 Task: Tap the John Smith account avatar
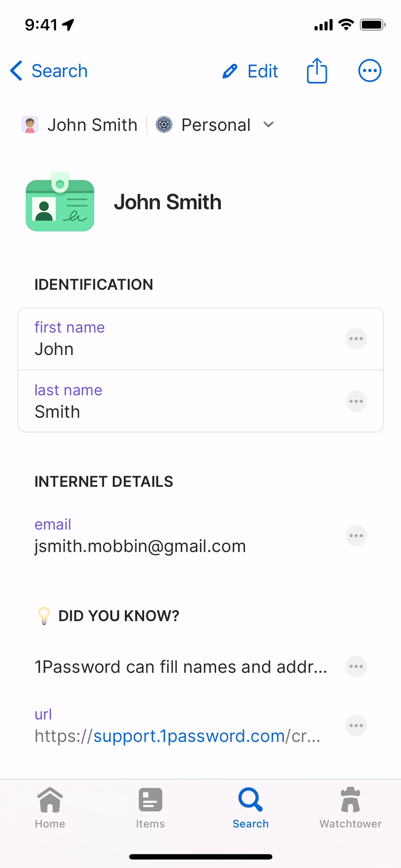point(30,125)
